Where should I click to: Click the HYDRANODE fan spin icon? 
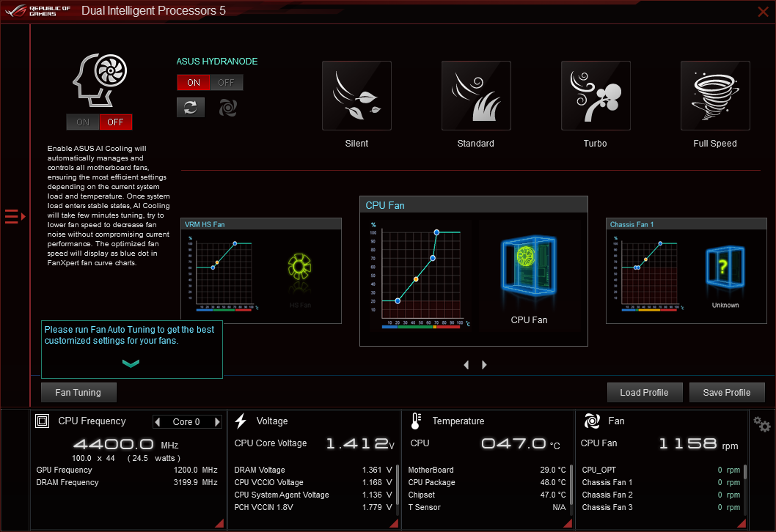tap(227, 108)
